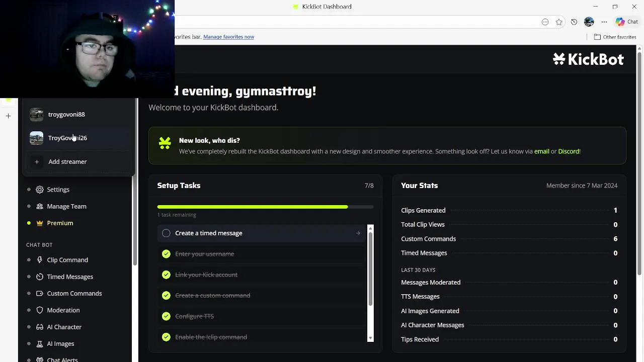
Task: Open the Premium page
Action: coord(60,223)
